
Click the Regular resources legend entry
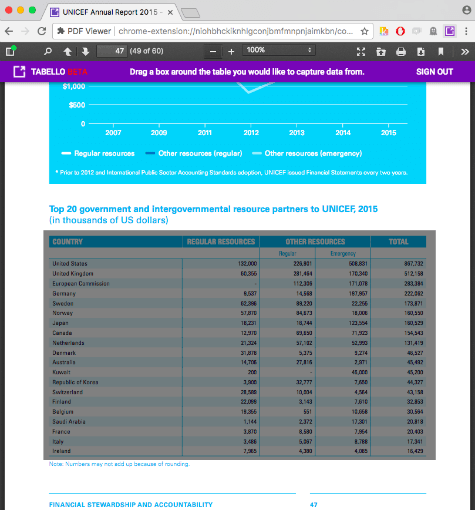[98, 153]
